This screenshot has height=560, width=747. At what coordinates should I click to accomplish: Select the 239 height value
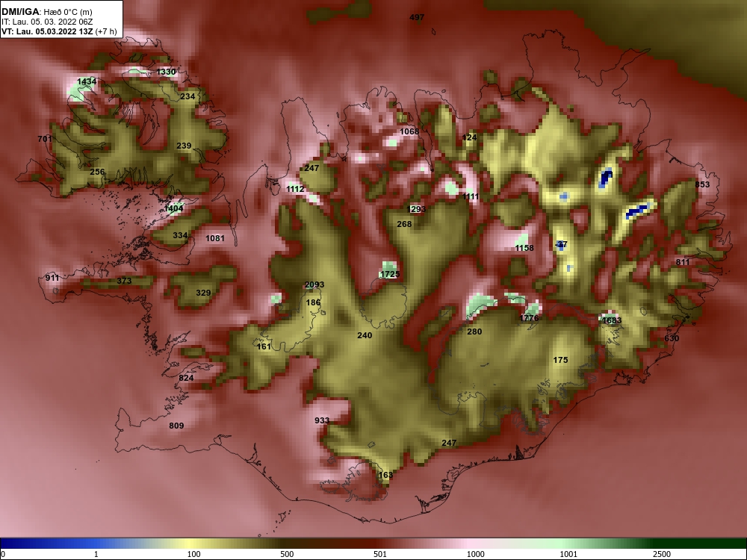point(184,146)
